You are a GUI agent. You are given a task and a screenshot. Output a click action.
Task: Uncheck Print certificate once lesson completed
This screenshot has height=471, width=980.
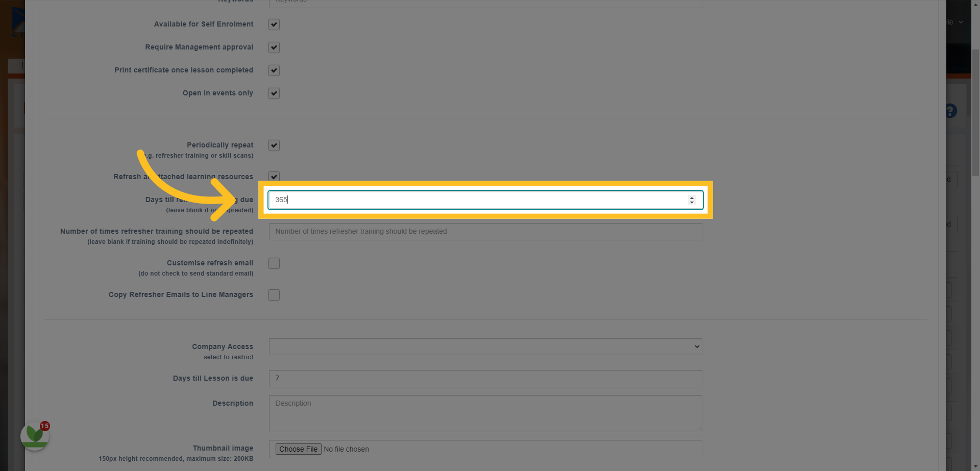coord(274,70)
